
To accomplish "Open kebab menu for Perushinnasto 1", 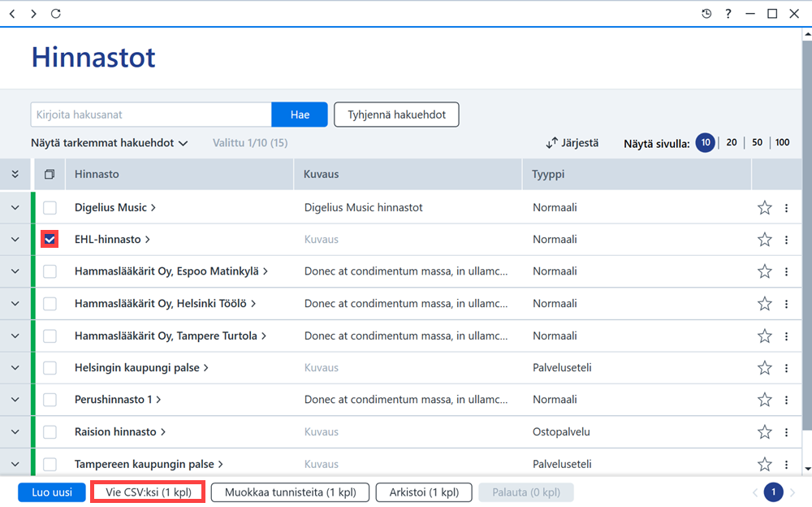I will (786, 400).
